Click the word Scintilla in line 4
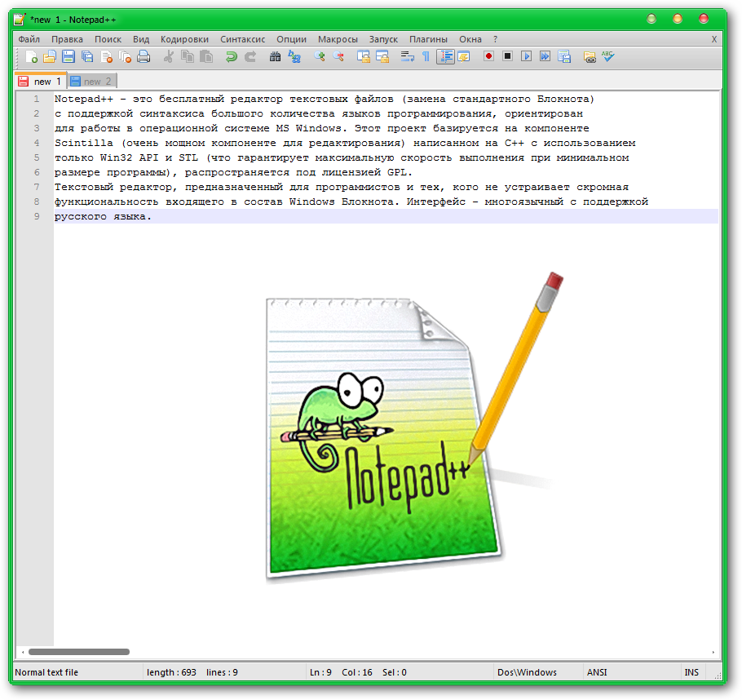This screenshot has height=700, width=742. [84, 143]
